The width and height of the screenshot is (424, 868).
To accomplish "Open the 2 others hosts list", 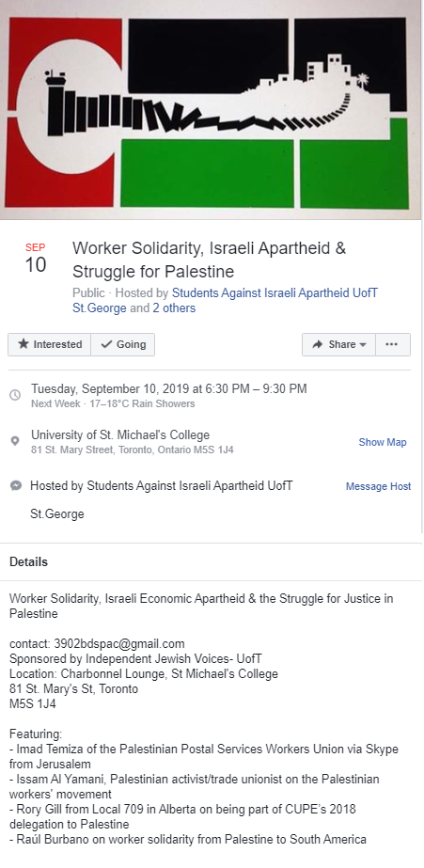I will click(x=174, y=308).
